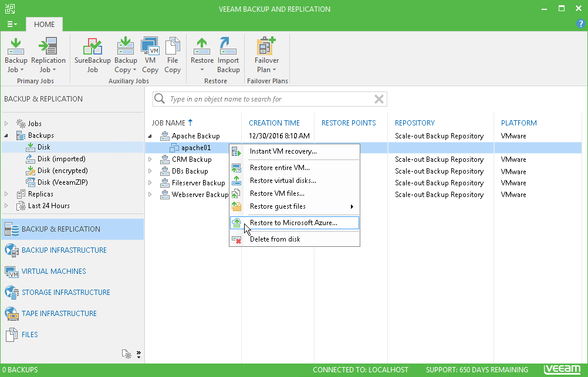Collapse the Apache Backup job row

[150, 136]
